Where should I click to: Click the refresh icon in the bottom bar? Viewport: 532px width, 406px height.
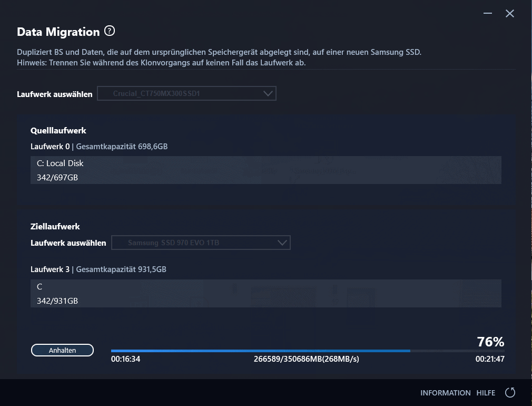pyautogui.click(x=510, y=392)
